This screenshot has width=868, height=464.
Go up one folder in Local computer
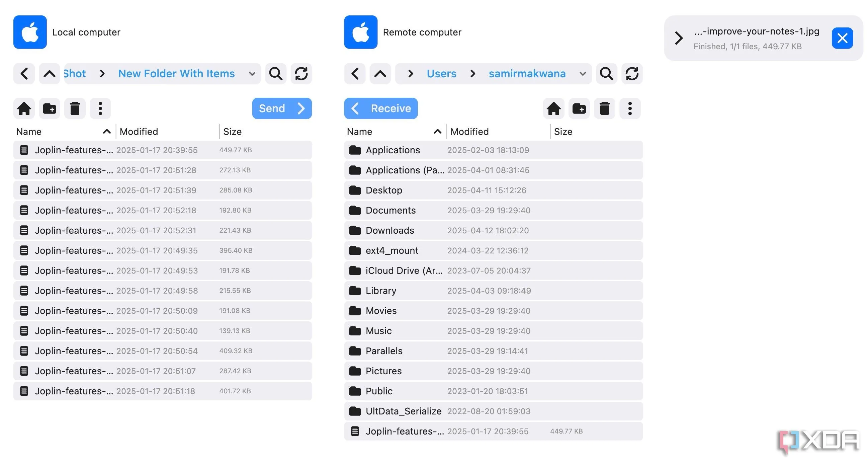pyautogui.click(x=49, y=74)
